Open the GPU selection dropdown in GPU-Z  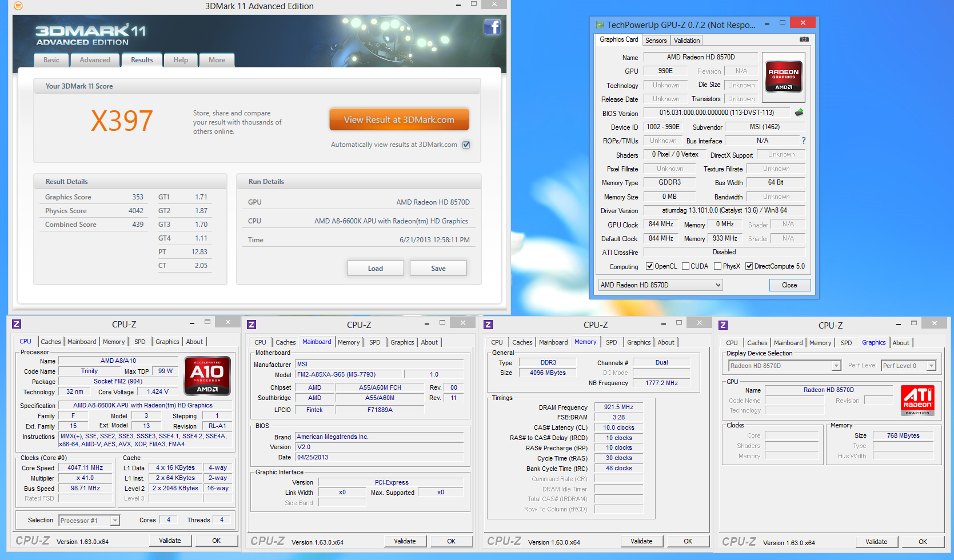[660, 285]
